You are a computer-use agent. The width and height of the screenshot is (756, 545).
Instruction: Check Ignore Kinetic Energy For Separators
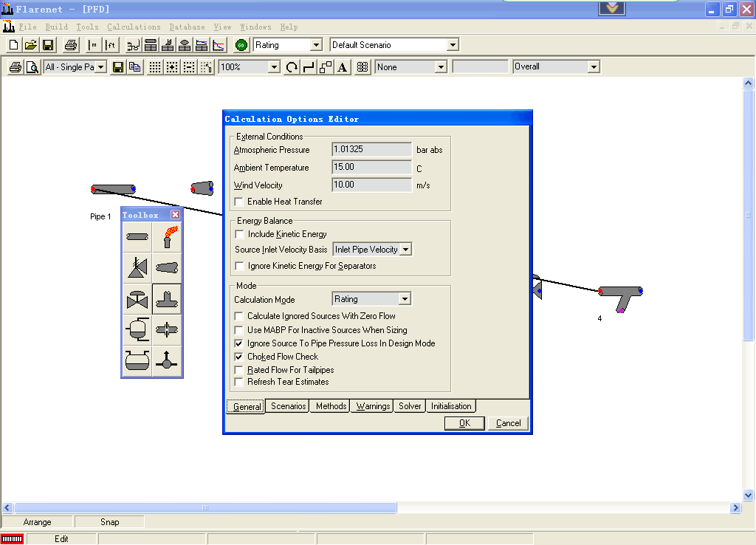(x=239, y=266)
